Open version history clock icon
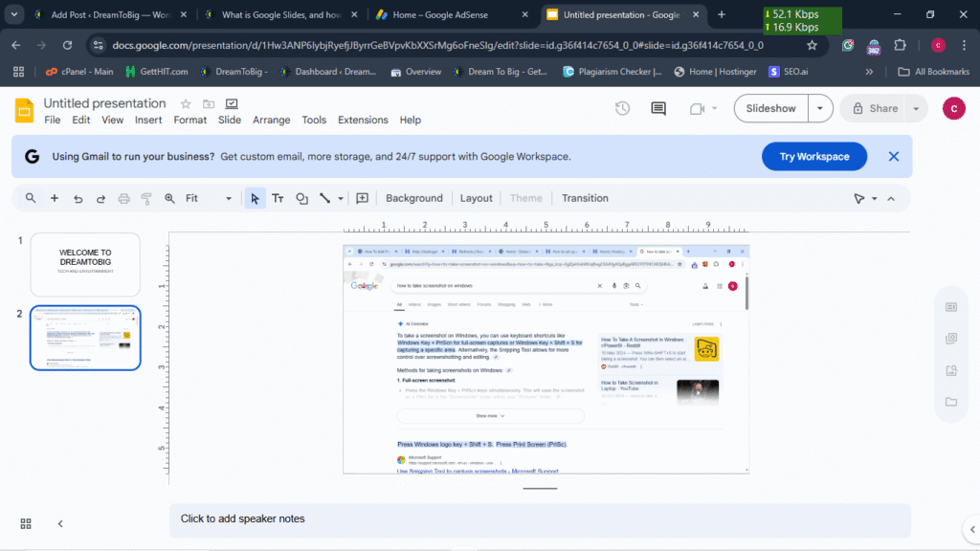 (x=622, y=108)
